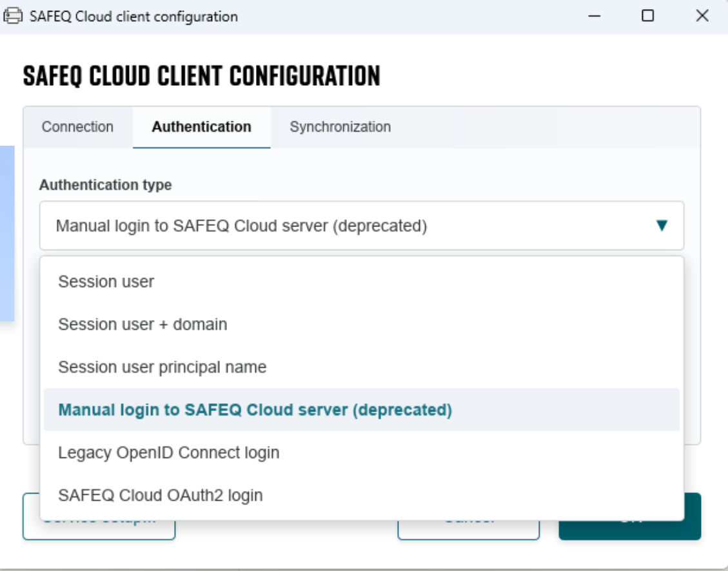
Task: Click the SAFEQ CLOUD CLIENT CONFIGURATION heading
Action: [201, 76]
